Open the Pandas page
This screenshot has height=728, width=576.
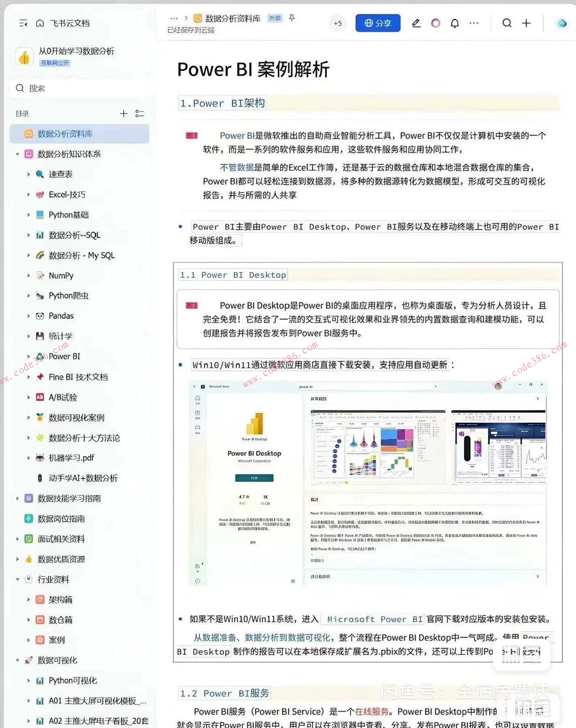tap(61, 316)
